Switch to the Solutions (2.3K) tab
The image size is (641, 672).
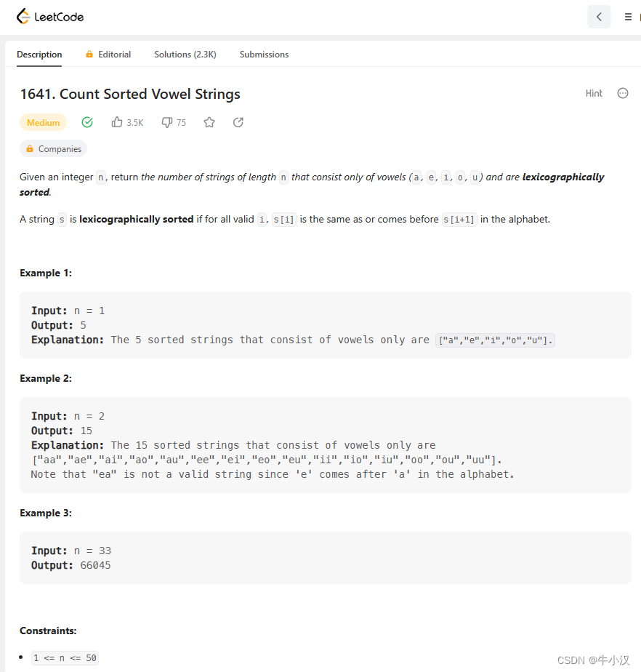pos(185,54)
